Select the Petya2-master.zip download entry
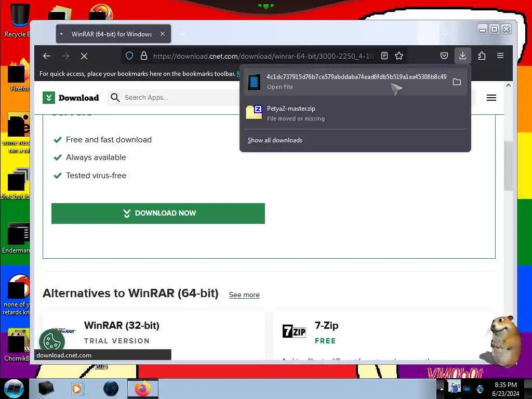This screenshot has height=399, width=532. pyautogui.click(x=355, y=113)
